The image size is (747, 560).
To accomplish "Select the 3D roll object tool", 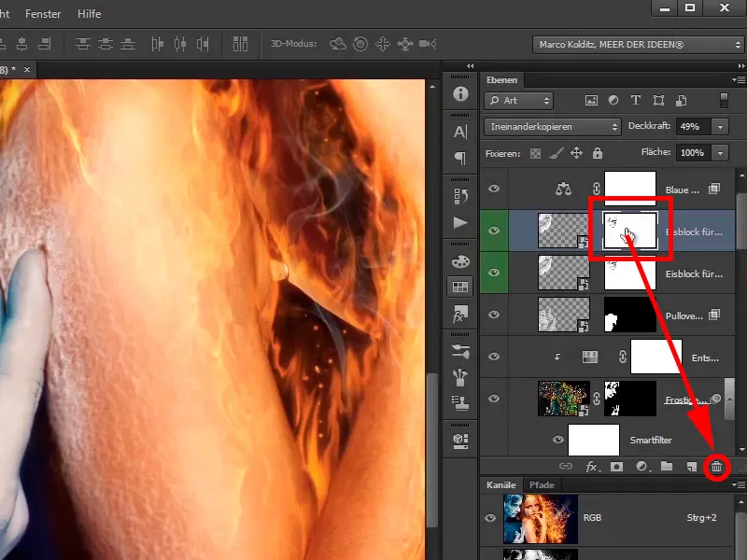I will (x=360, y=44).
